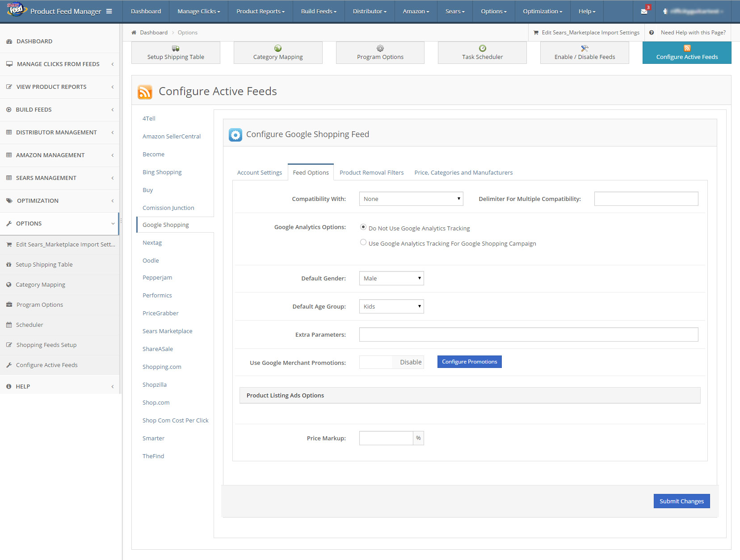
Task: Click the table icon next to Distributor Management
Action: (x=9, y=133)
